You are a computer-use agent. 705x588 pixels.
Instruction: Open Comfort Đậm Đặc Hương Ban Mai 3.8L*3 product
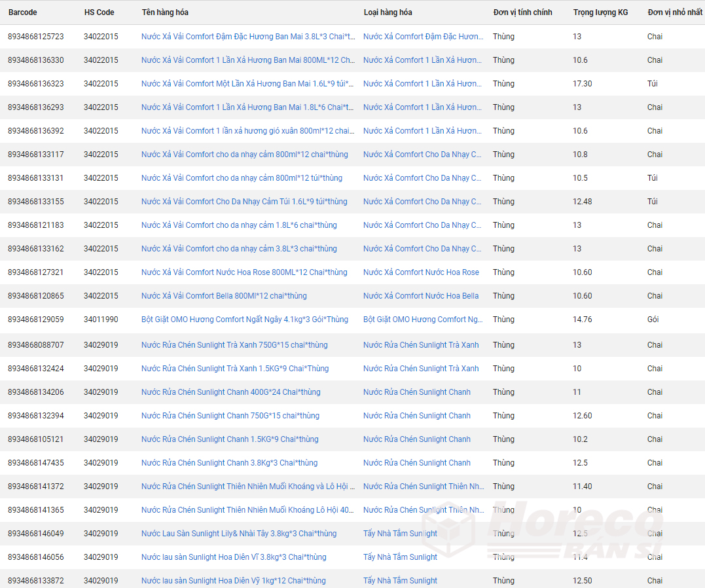click(x=248, y=37)
